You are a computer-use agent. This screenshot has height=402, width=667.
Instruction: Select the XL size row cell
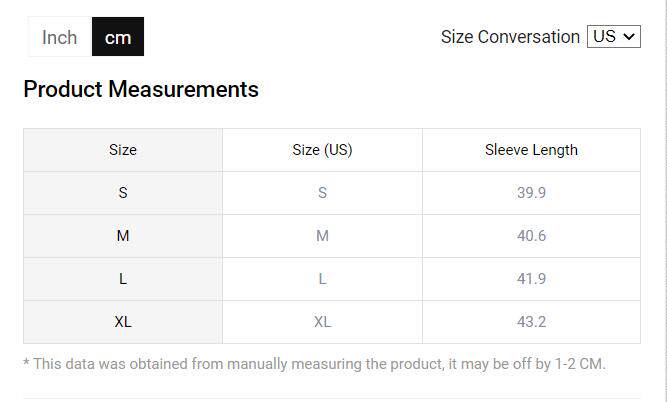[123, 322]
